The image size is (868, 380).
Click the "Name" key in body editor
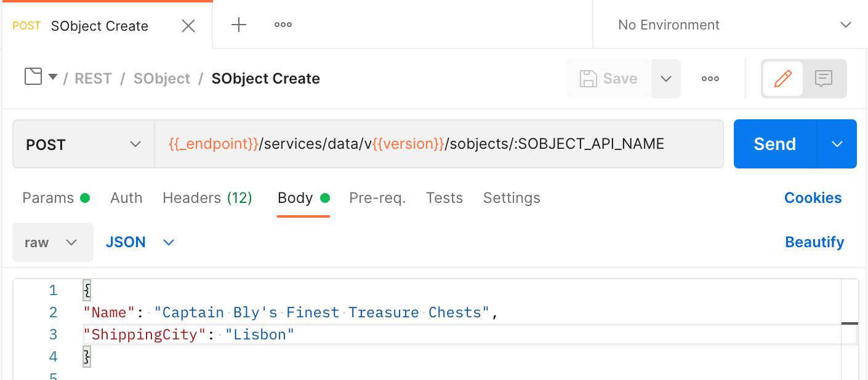coord(110,312)
